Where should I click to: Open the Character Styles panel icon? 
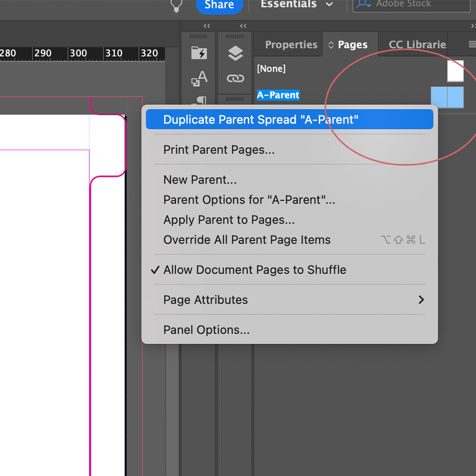pyautogui.click(x=199, y=79)
